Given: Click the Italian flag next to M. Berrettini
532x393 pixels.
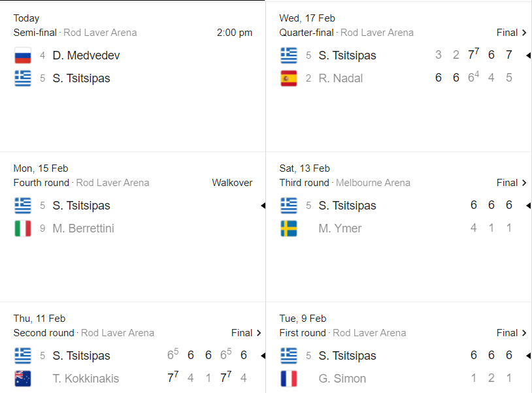Looking at the screenshot, I should 23,229.
